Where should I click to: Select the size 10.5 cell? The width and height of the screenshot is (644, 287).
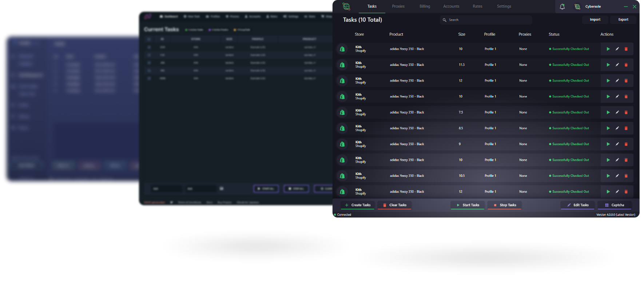462,176
